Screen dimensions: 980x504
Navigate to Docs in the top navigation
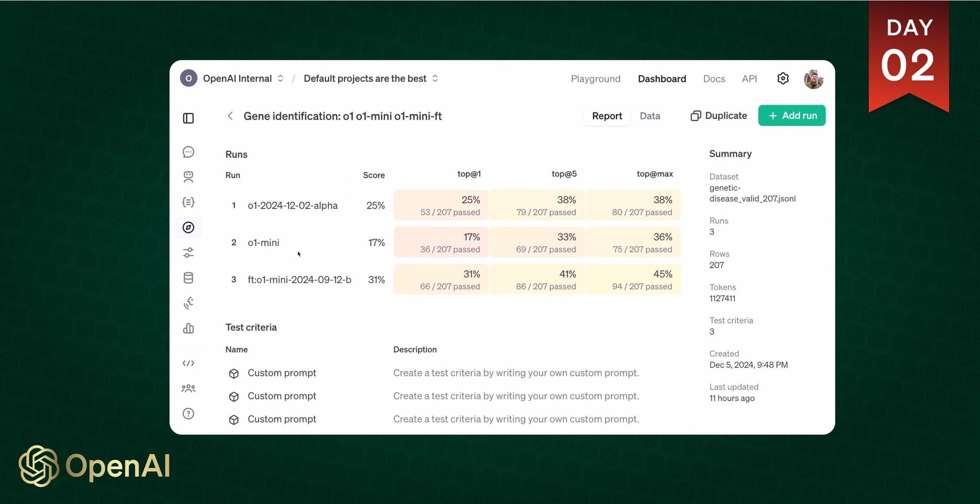(713, 78)
